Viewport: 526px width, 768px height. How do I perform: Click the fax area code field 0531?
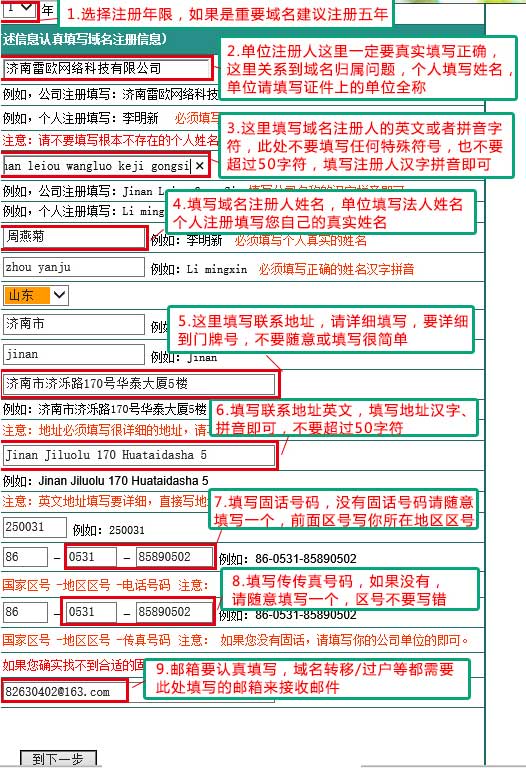point(92,612)
